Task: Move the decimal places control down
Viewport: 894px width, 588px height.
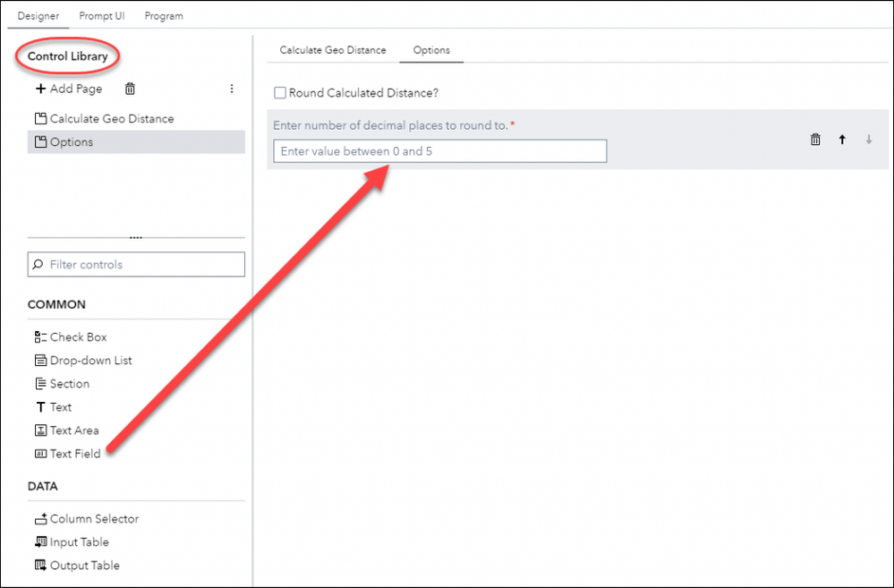Action: [x=868, y=140]
